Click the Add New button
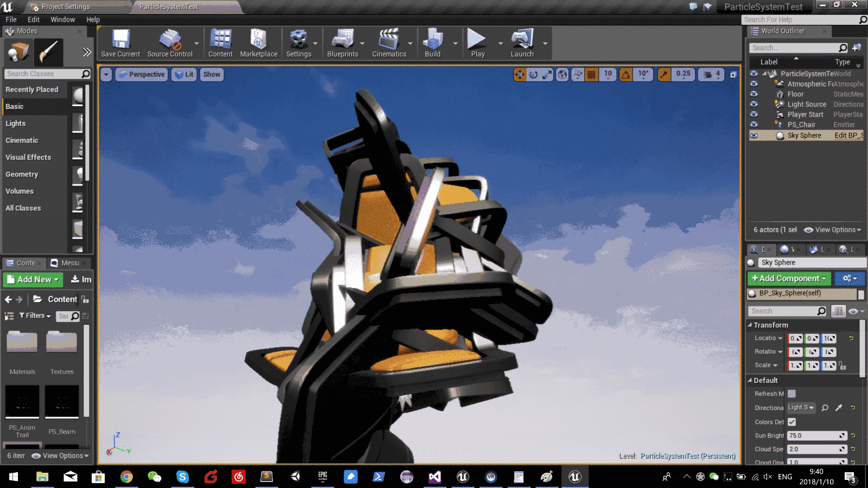Screen dimensions: 868x488 tap(33, 280)
